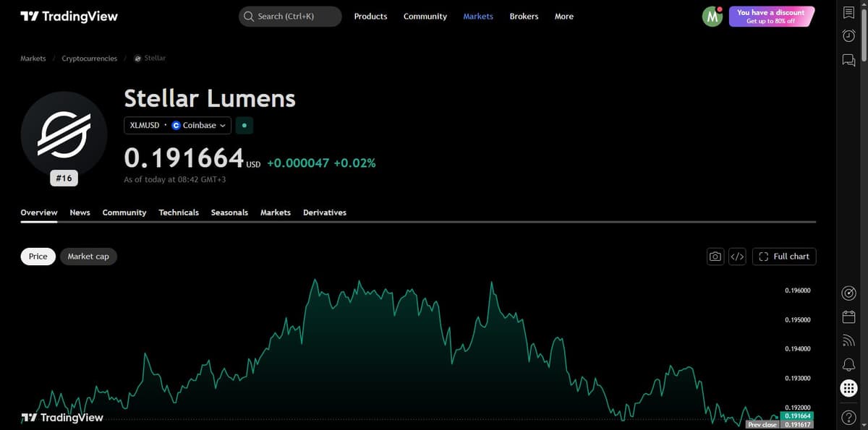Go to Cryptocurrencies breadcrumb link
This screenshot has height=430, width=868.
(90, 59)
